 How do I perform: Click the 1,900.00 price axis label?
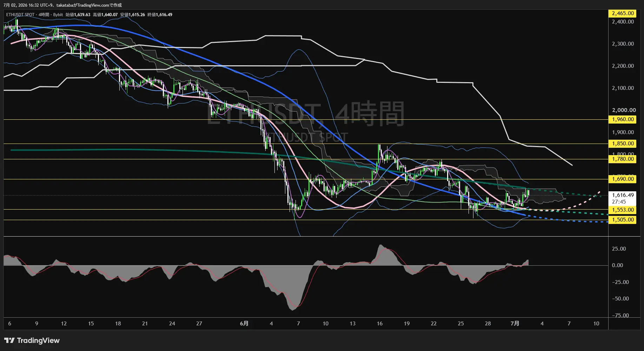[623, 132]
